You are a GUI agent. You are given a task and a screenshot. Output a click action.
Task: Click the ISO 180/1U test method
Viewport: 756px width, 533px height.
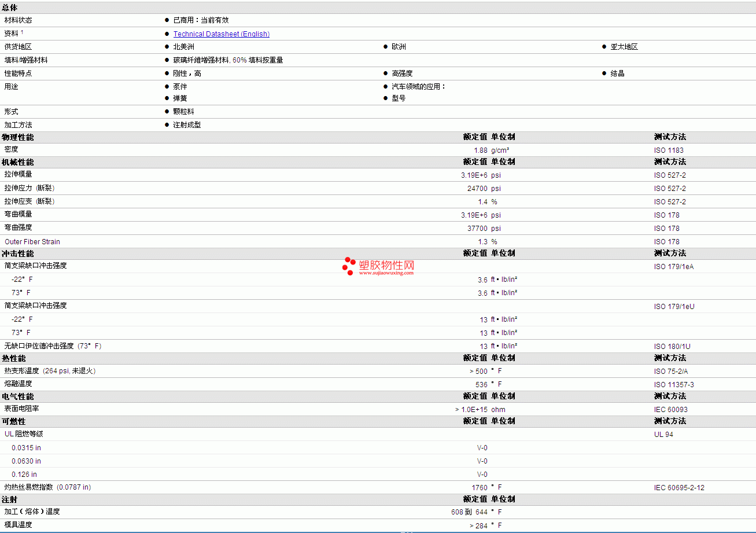[x=672, y=347]
